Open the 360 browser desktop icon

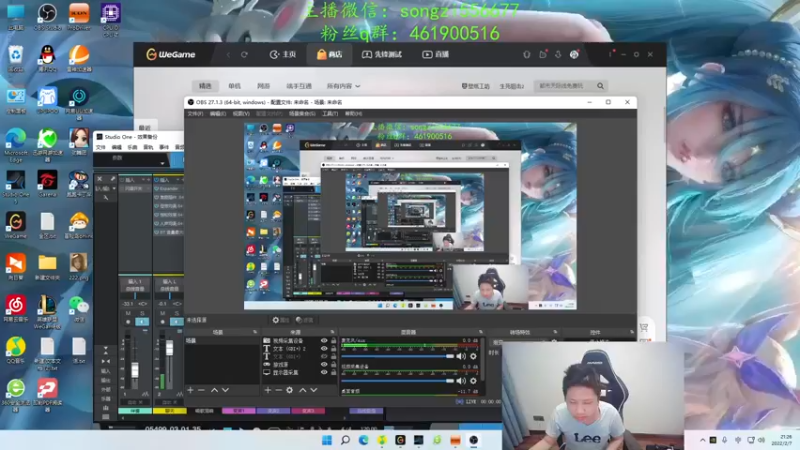coord(16,394)
